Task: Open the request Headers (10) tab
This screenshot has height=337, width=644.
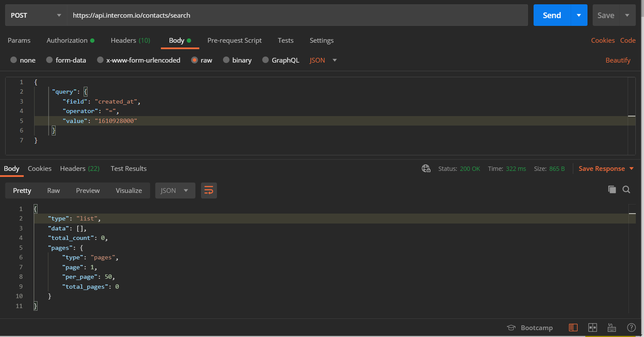Action: (130, 41)
